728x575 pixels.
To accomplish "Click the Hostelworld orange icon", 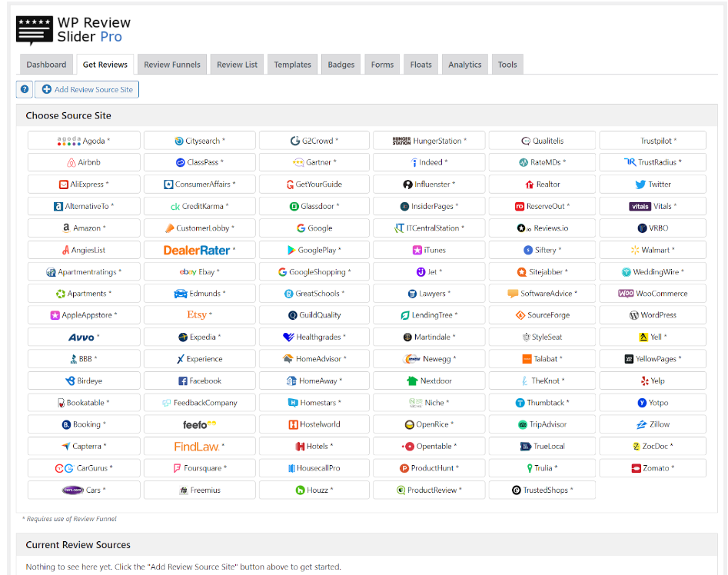I will pyautogui.click(x=293, y=424).
